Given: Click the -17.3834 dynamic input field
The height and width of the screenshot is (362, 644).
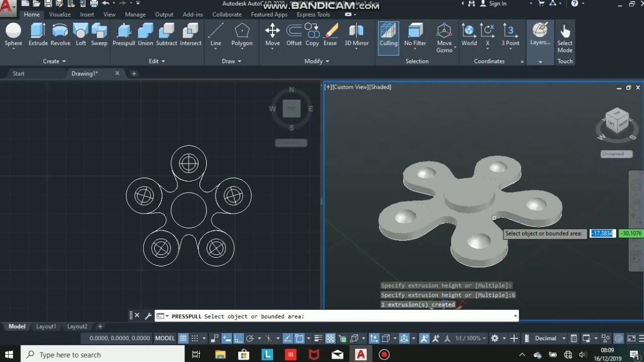Looking at the screenshot, I should click(603, 233).
